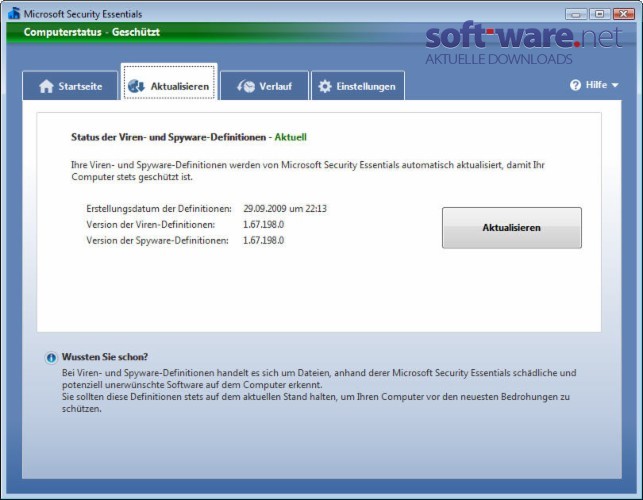643x500 pixels.
Task: Click the virus definitions version value 1.67.198.0
Action: coord(263,224)
